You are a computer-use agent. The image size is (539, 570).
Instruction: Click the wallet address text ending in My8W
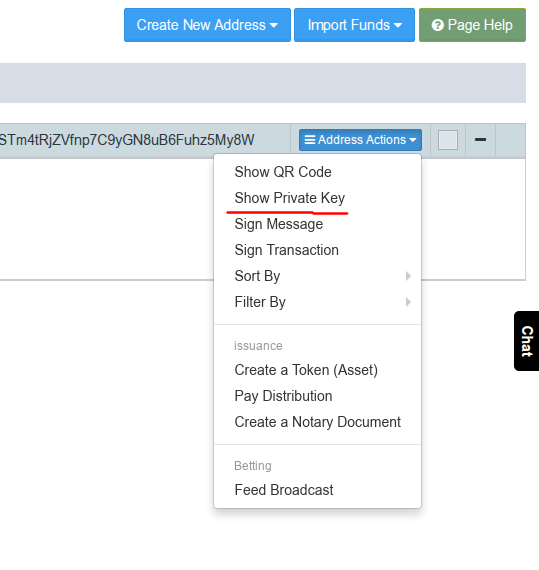click(x=127, y=140)
